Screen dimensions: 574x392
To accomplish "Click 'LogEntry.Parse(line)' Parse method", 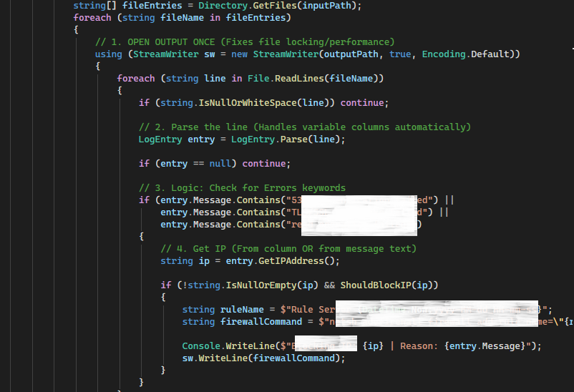I will click(293, 139).
